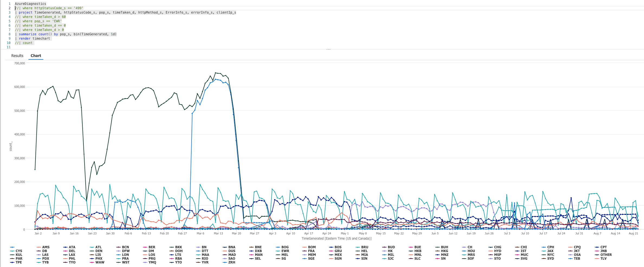Toggle the YMQ legend entry

pos(149,262)
